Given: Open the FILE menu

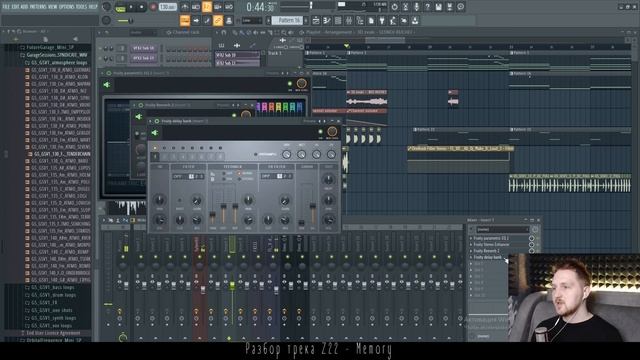Looking at the screenshot, I should tap(6, 7).
